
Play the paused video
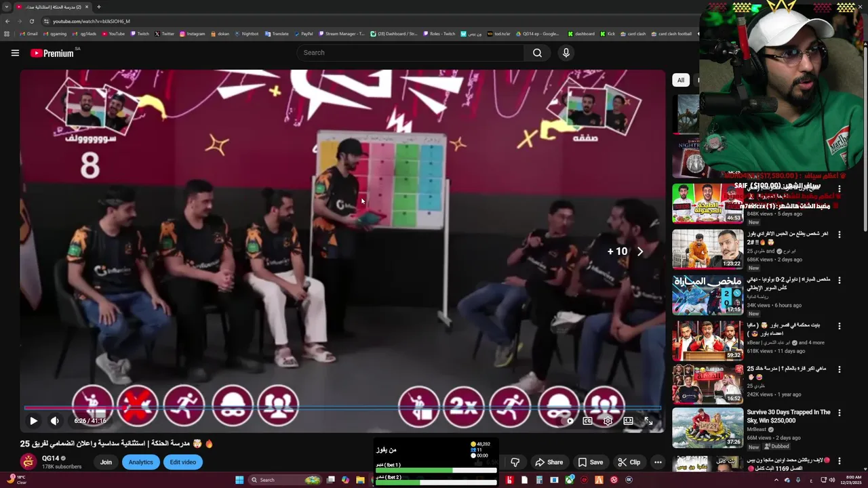click(x=33, y=421)
